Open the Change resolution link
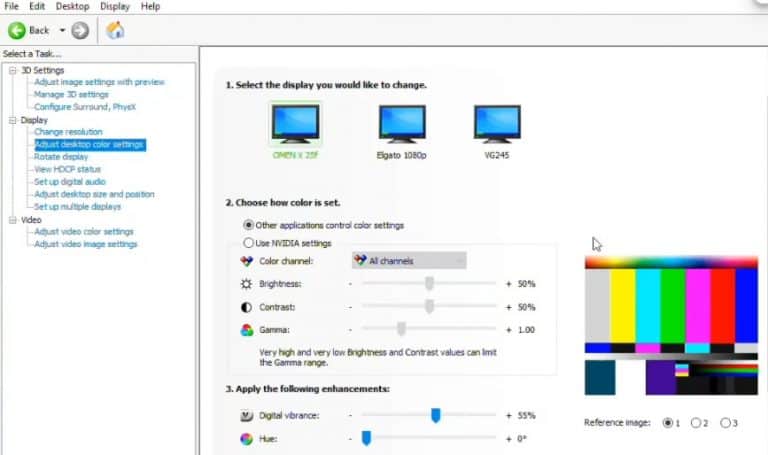768x455 pixels. click(68, 132)
